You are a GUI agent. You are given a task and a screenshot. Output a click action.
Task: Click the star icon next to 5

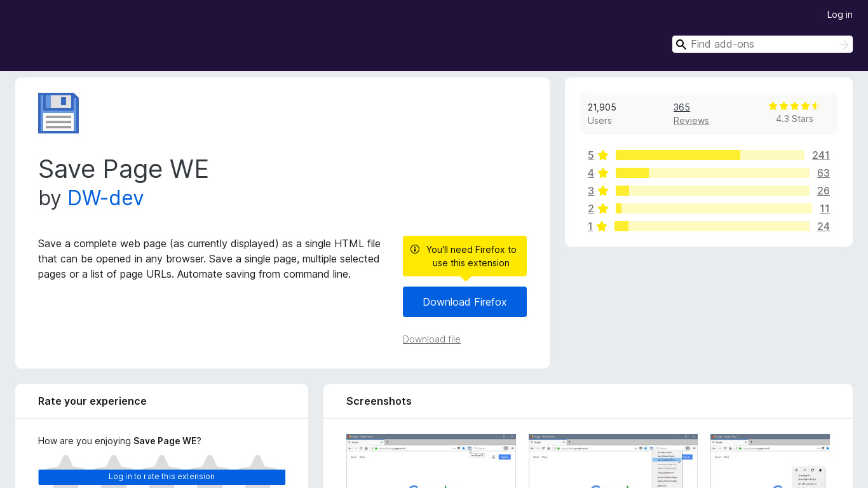coord(603,155)
